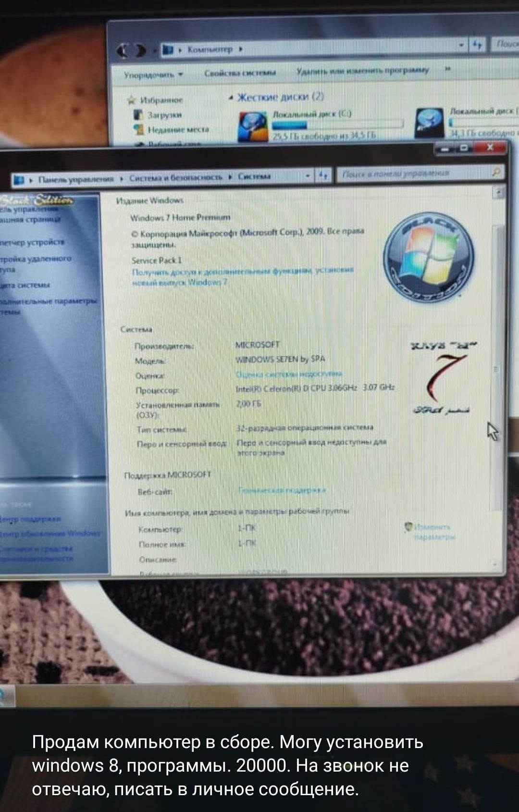519x812 pixels.
Task: Expand arrow after Панель управления breadcrumb
Action: [x=122, y=179]
